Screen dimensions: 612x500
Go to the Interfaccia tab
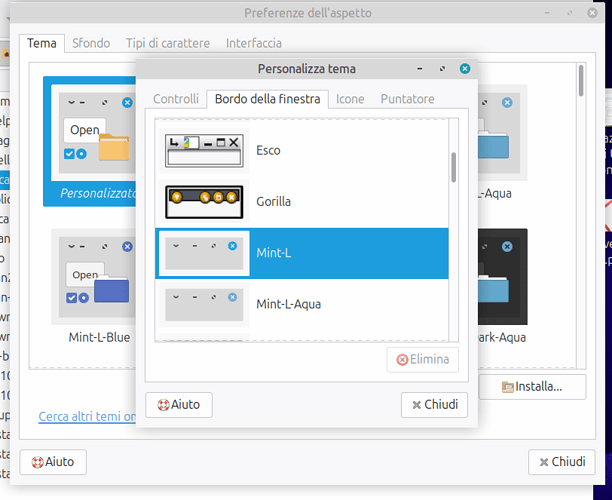(x=253, y=43)
